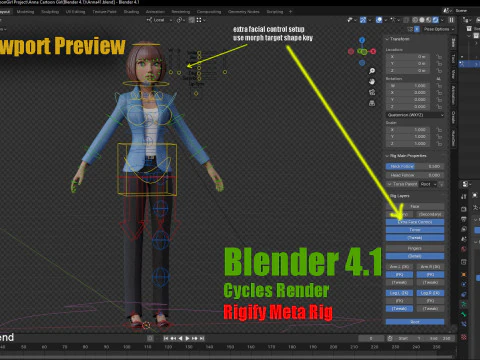Switch to the Shading workspace tab
The width and height of the screenshot is (480, 360).
click(x=131, y=12)
